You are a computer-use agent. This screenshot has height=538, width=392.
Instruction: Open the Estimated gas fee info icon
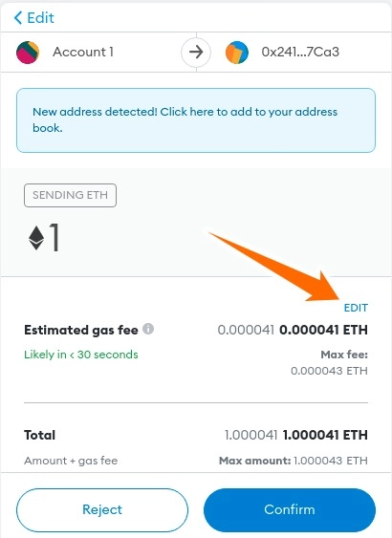(148, 329)
